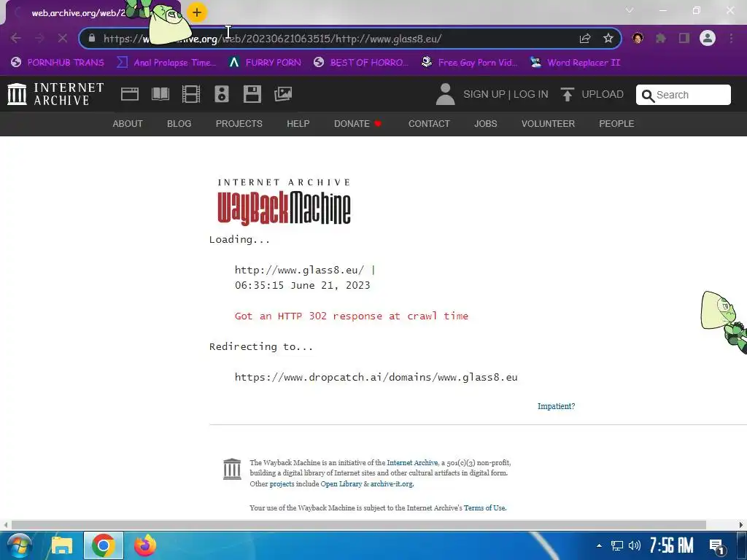Switch to Firefox in the taskbar
Screen dimensions: 747x560
pyautogui.click(x=145, y=545)
